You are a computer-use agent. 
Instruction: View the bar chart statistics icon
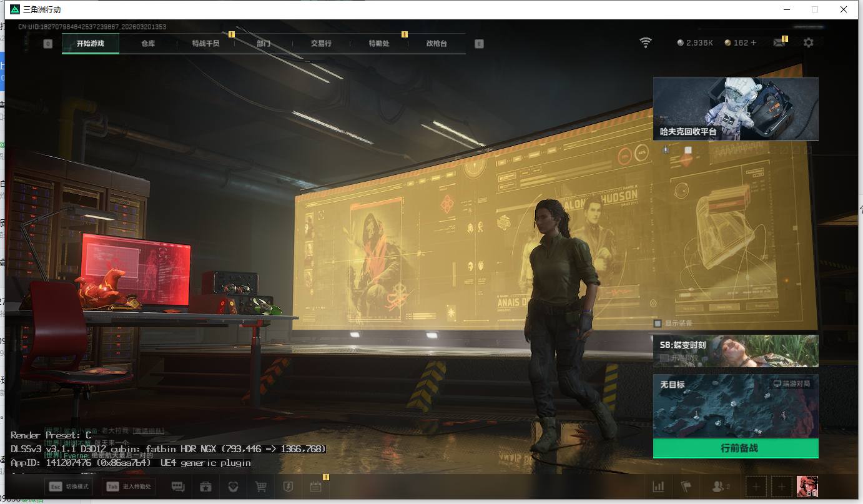(658, 487)
